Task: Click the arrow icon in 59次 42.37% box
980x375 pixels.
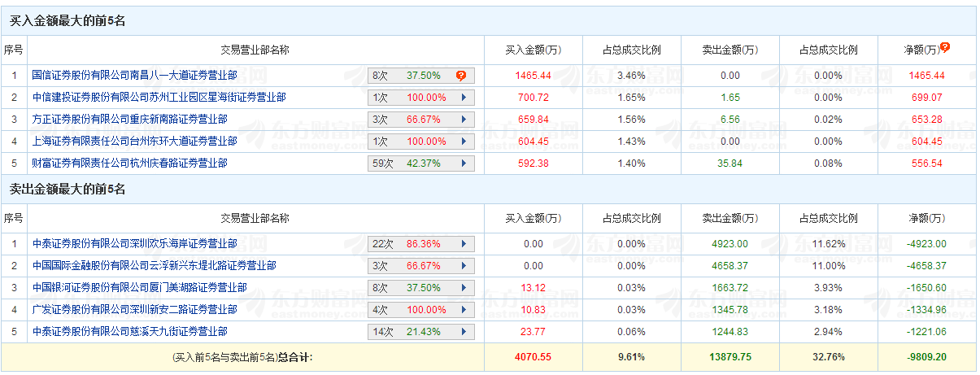Action: tap(464, 164)
